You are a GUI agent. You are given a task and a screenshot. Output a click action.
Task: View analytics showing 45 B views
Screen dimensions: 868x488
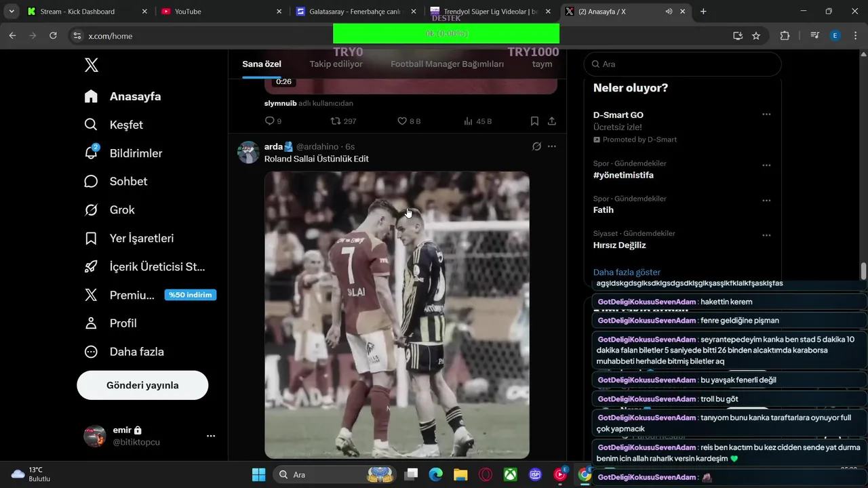click(477, 121)
